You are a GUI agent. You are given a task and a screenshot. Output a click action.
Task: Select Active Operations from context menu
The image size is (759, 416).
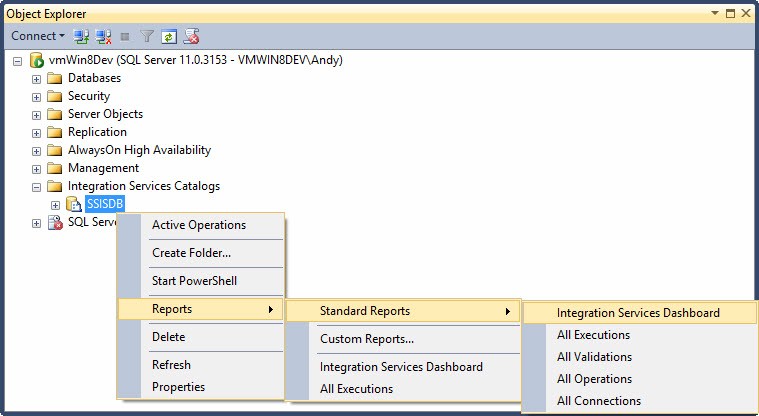point(198,225)
